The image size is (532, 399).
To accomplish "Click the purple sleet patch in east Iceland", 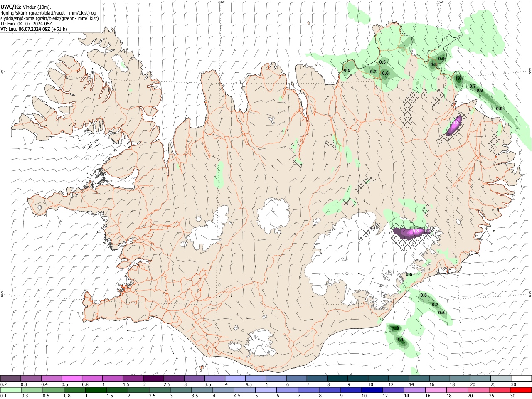I will (453, 125).
